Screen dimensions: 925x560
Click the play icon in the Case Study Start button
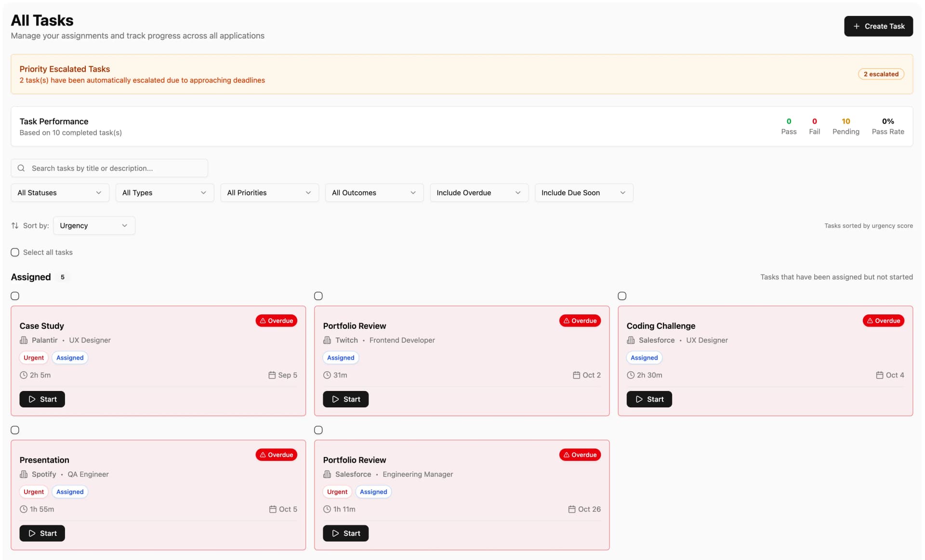click(x=32, y=399)
